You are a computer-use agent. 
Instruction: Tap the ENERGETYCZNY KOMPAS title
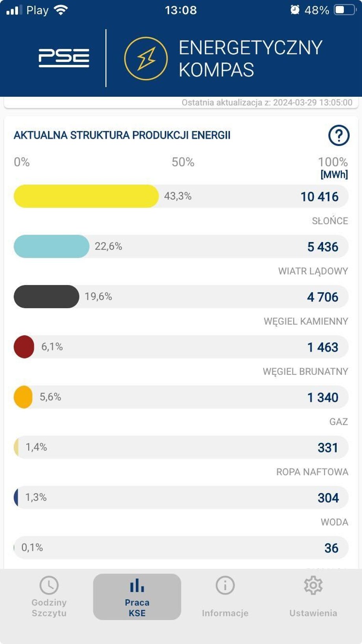click(250, 59)
